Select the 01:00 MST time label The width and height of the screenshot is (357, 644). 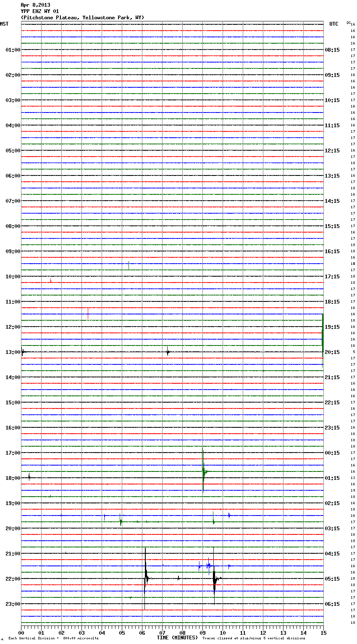pyautogui.click(x=13, y=50)
